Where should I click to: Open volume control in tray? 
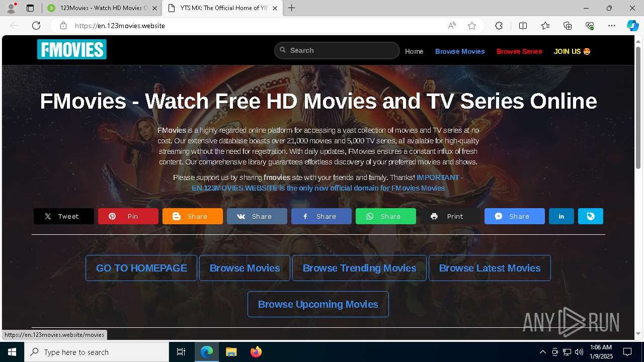[x=579, y=352]
